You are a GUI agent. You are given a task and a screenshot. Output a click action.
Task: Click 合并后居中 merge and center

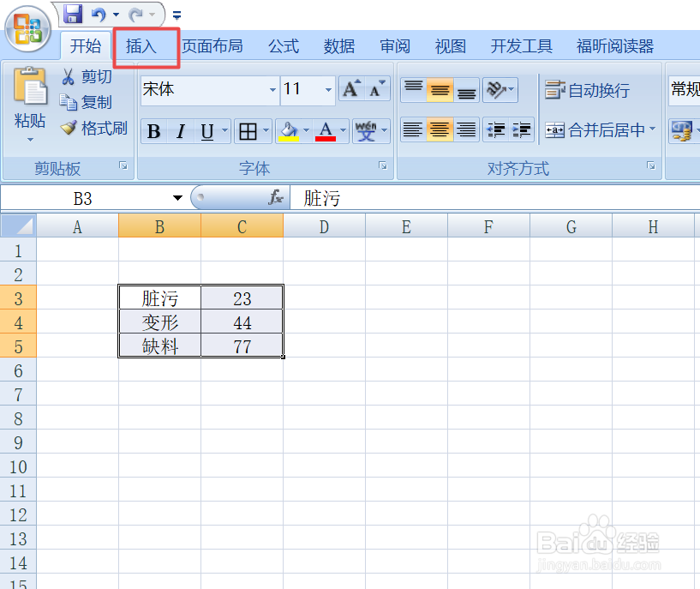(x=595, y=130)
